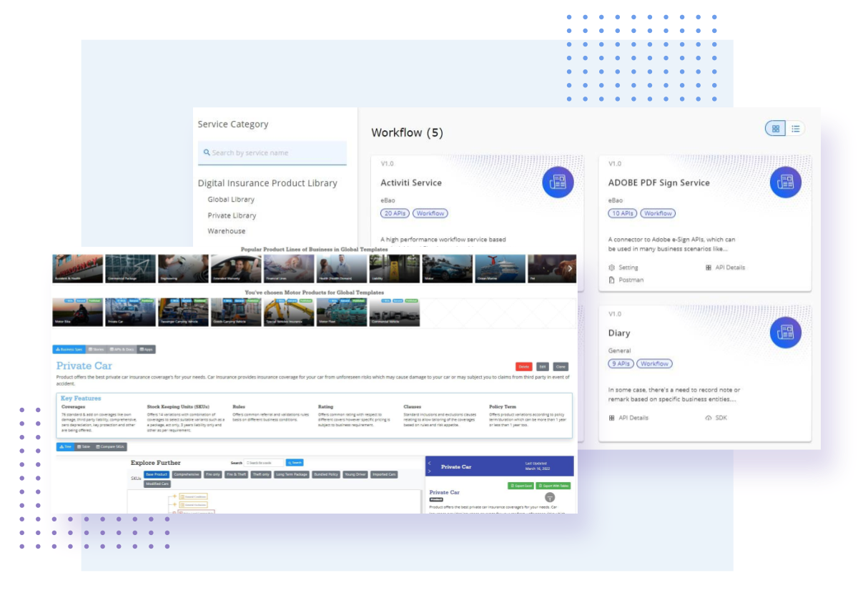
Task: Select the Comprehensive SKU filter chip
Action: (x=186, y=474)
